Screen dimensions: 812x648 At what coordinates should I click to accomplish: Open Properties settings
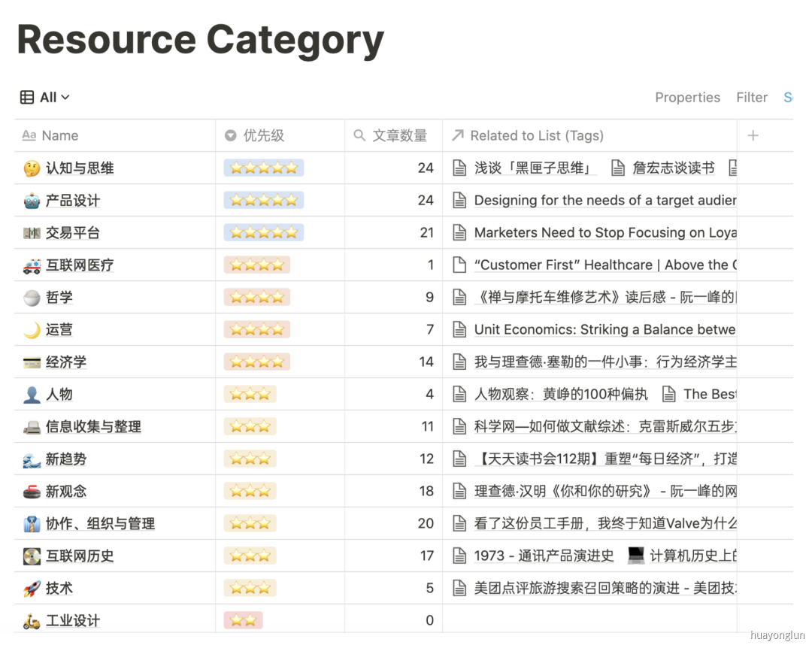pyautogui.click(x=687, y=98)
